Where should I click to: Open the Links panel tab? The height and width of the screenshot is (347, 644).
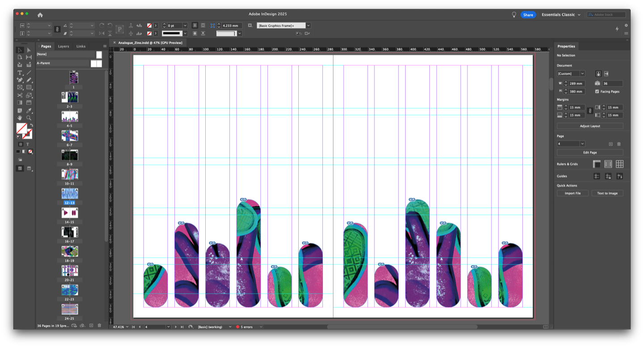[81, 46]
